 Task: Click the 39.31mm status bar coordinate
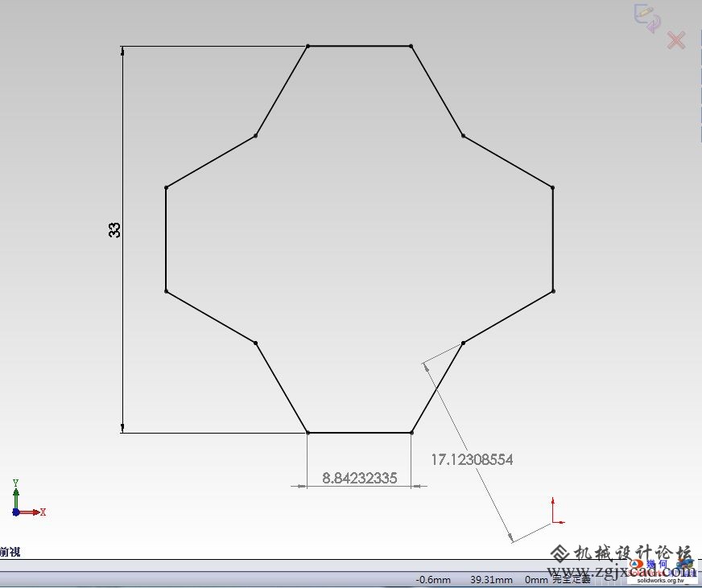(491, 580)
